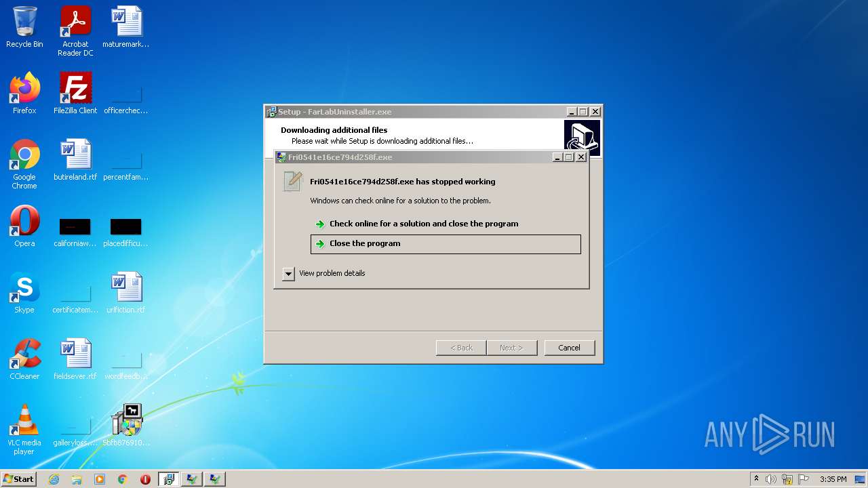Launch Skype from the desktop

click(24, 293)
